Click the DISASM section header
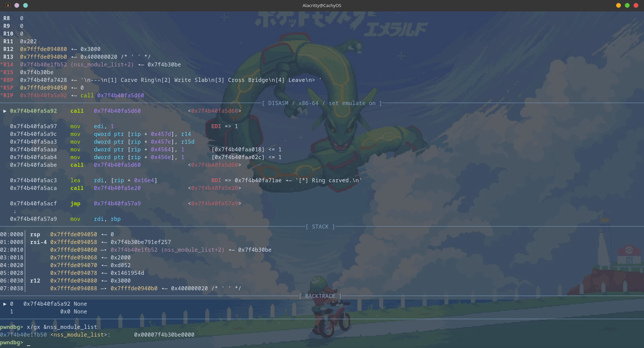The height and width of the screenshot is (348, 644). click(x=322, y=103)
